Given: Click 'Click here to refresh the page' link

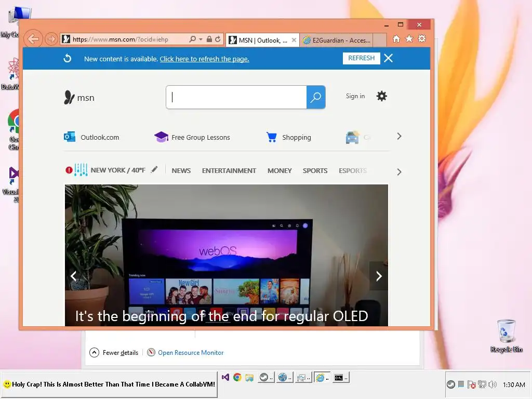Looking at the screenshot, I should [204, 59].
